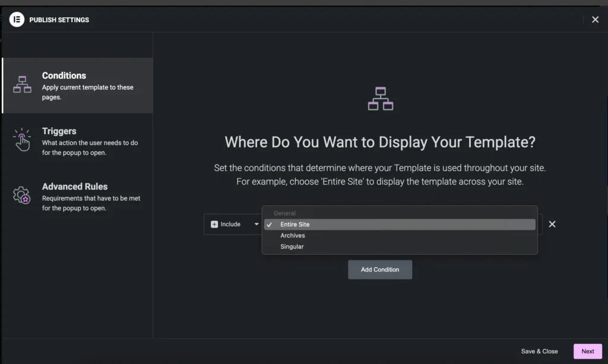This screenshot has height=364, width=608.
Task: Click the plus icon beside Include
Action: pos(214,224)
